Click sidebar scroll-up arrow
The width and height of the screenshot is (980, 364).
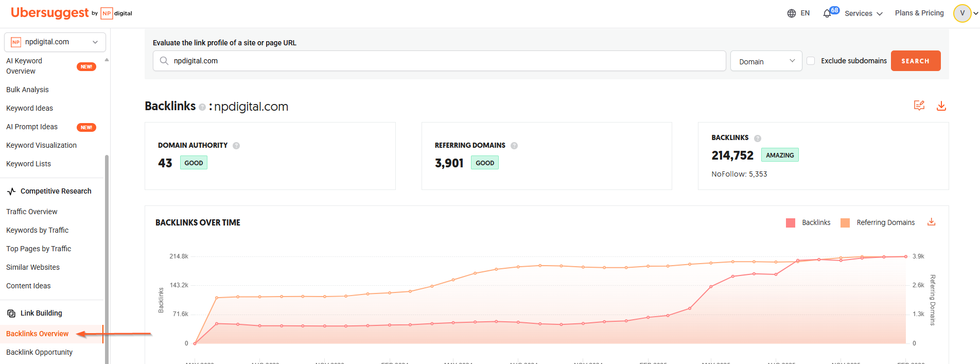click(107, 60)
